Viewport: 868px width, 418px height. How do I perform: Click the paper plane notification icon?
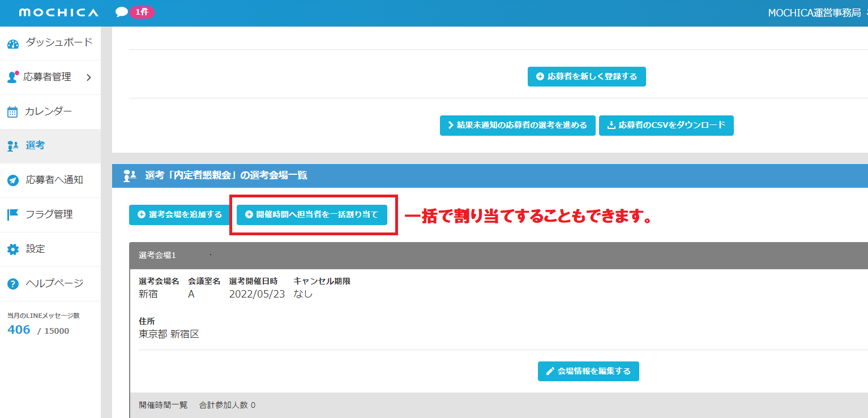click(12, 180)
